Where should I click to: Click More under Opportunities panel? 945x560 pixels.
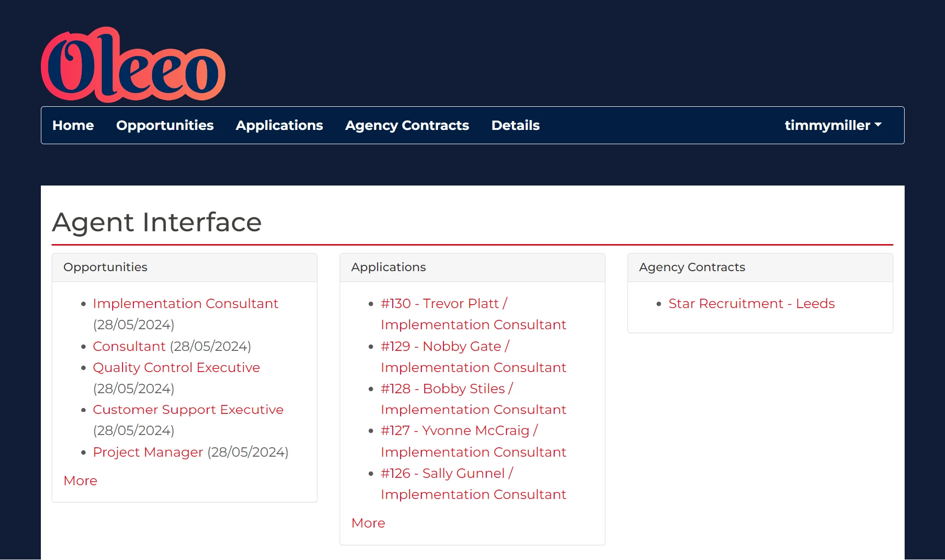tap(80, 481)
